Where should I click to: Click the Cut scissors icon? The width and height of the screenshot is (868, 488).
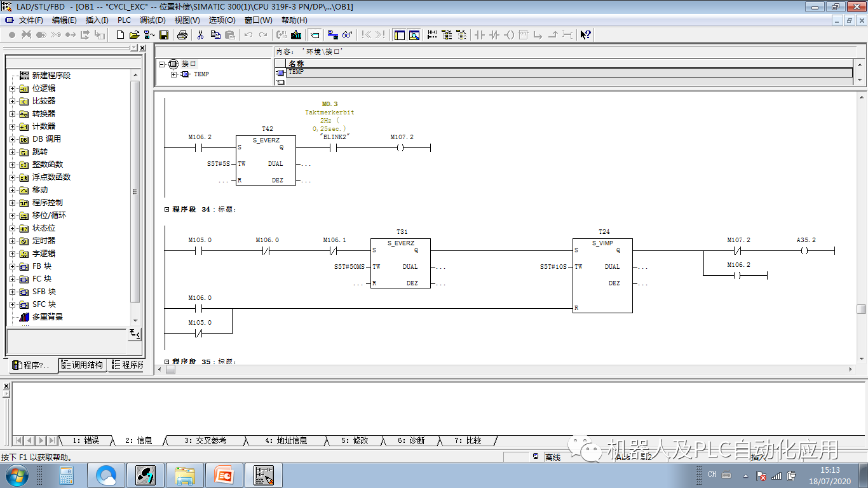pos(200,35)
